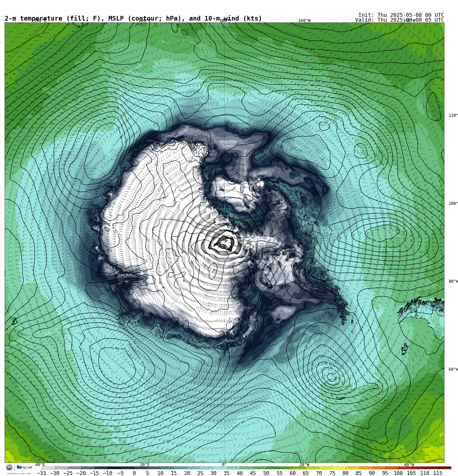Pick the light cyan 30–35 colorbar swatch
The image size is (458, 476).
220,468
